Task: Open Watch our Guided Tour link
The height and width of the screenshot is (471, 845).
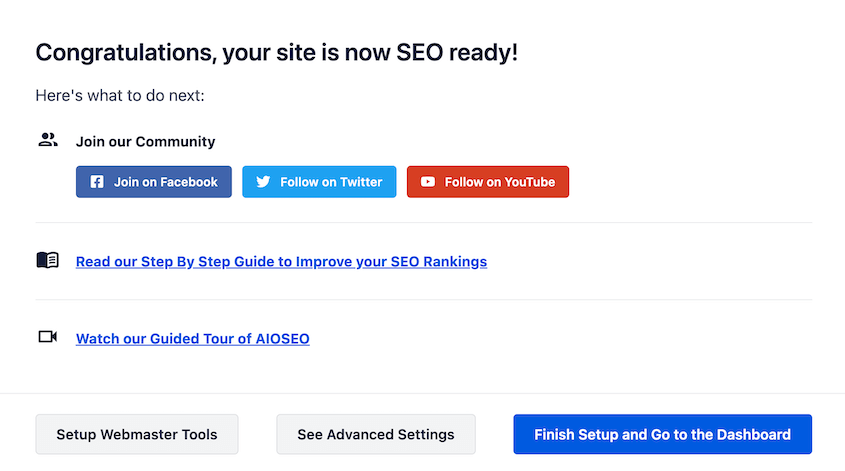Action: 192,338
